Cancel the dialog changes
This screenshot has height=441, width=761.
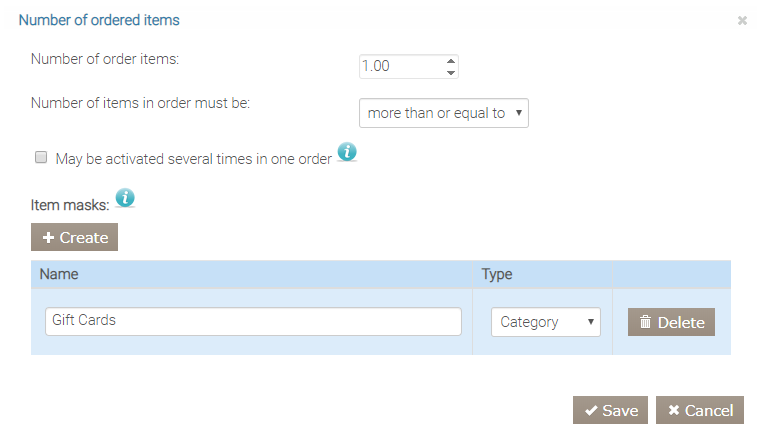[700, 410]
